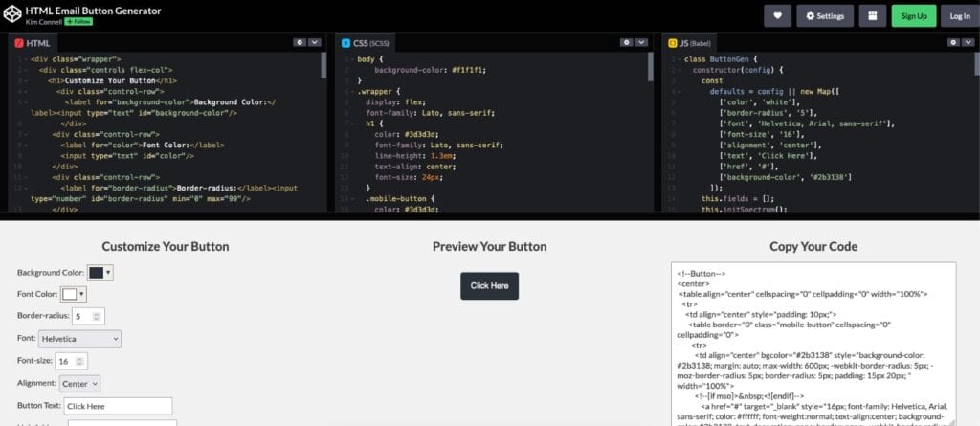Expand the CSS editor dropdown chevron
980x426 pixels.
tap(641, 42)
